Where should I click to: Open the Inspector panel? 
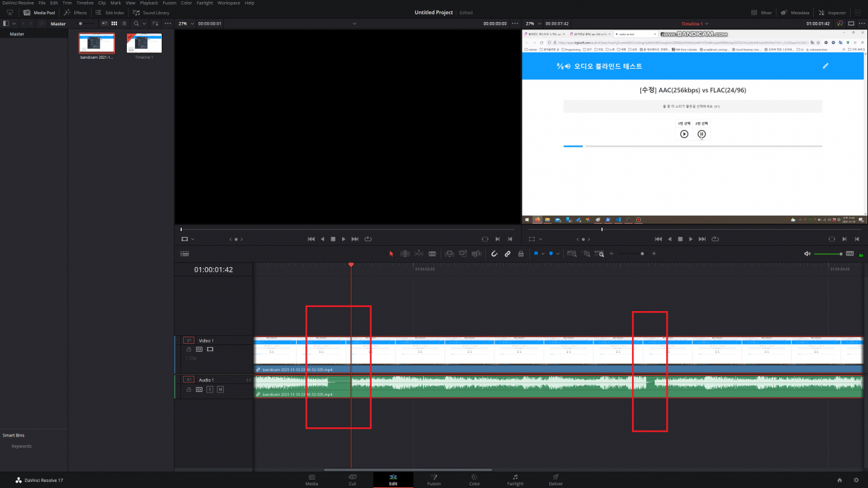click(831, 13)
